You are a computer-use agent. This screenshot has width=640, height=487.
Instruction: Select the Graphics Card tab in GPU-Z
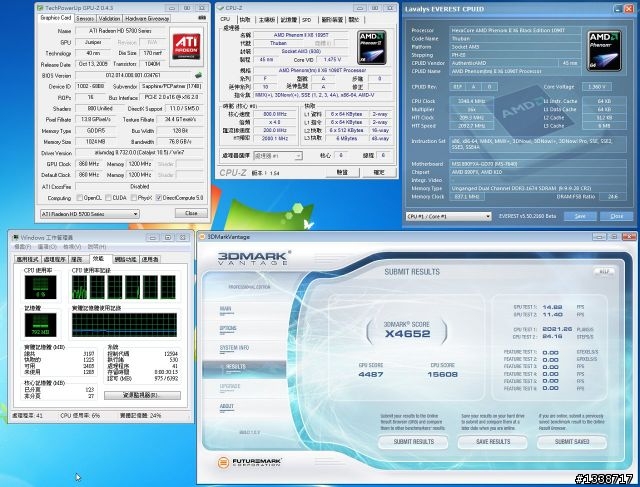(x=56, y=18)
